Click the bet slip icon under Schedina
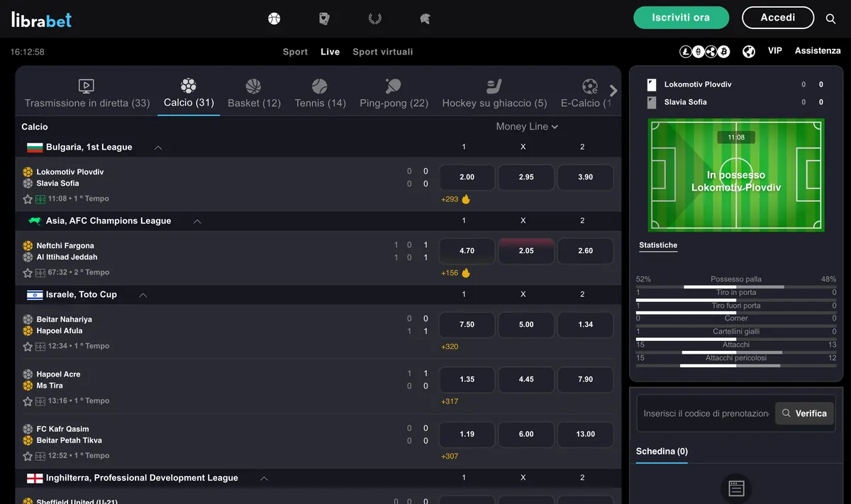This screenshot has height=504, width=851. [x=736, y=488]
